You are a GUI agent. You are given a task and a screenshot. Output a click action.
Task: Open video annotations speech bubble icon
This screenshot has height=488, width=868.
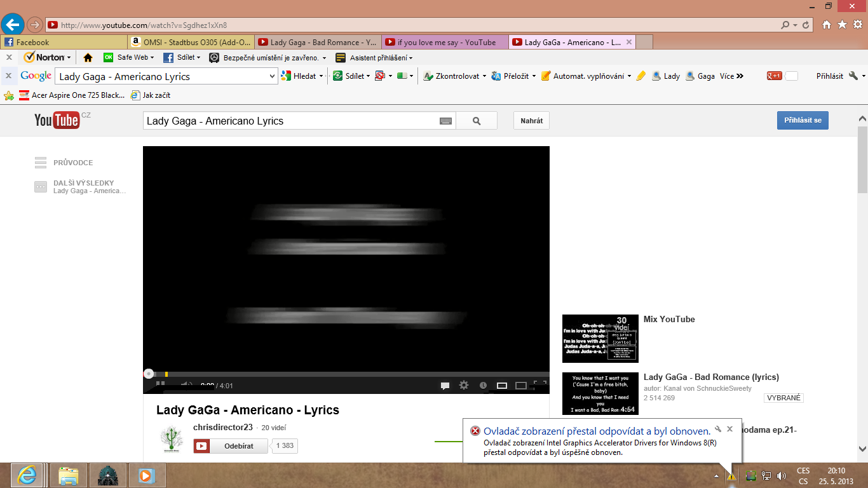(445, 385)
